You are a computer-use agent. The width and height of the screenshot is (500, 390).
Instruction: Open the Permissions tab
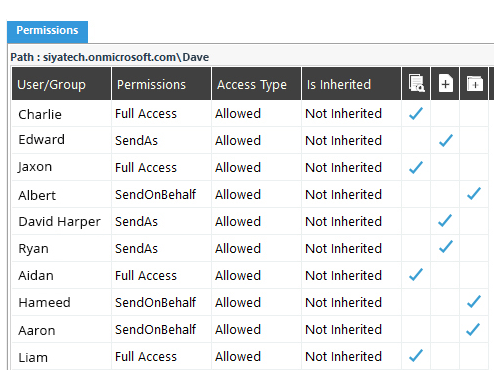[47, 31]
